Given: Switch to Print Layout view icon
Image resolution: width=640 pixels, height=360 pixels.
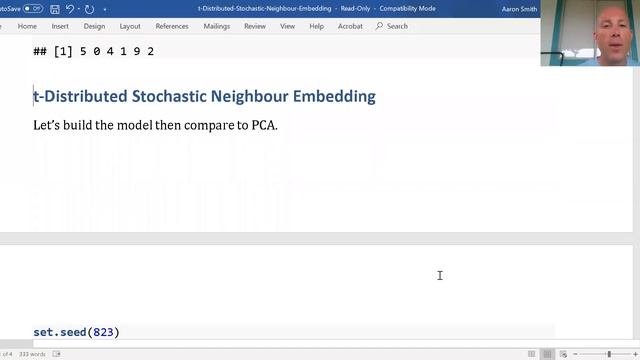Looking at the screenshot, I should (x=547, y=354).
